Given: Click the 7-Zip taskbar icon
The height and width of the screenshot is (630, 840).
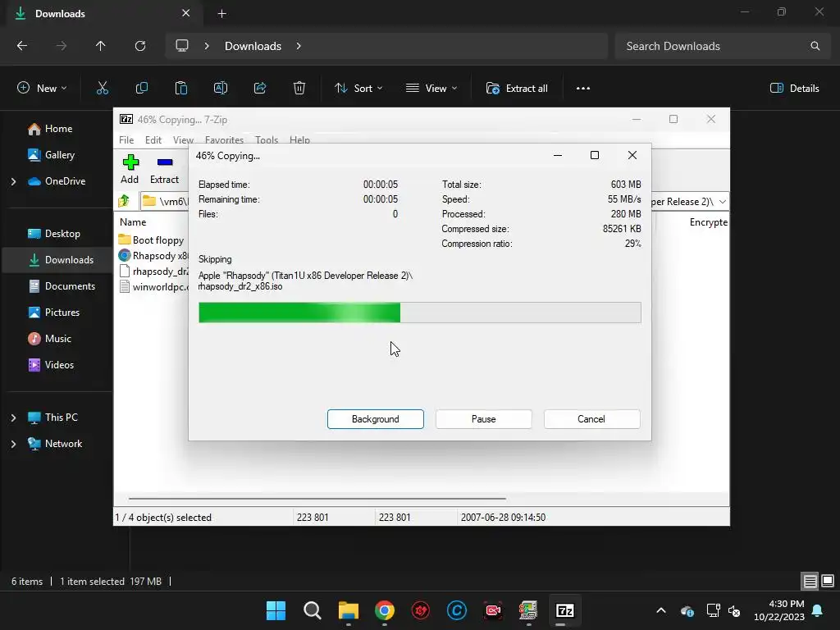Looking at the screenshot, I should pyautogui.click(x=565, y=610).
